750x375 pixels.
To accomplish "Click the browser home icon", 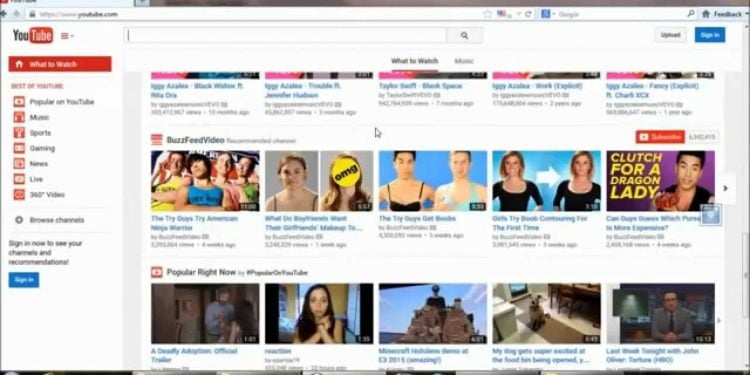I will pyautogui.click(x=706, y=14).
